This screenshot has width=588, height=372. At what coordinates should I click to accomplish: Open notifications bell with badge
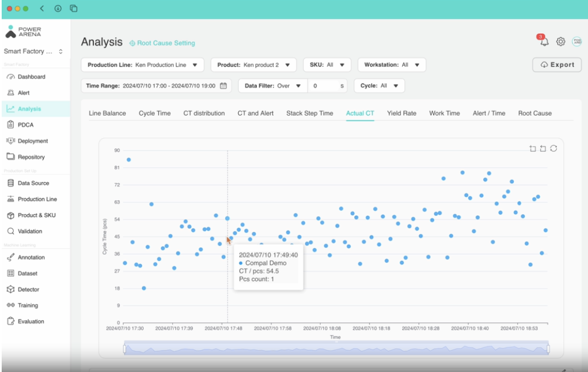544,41
